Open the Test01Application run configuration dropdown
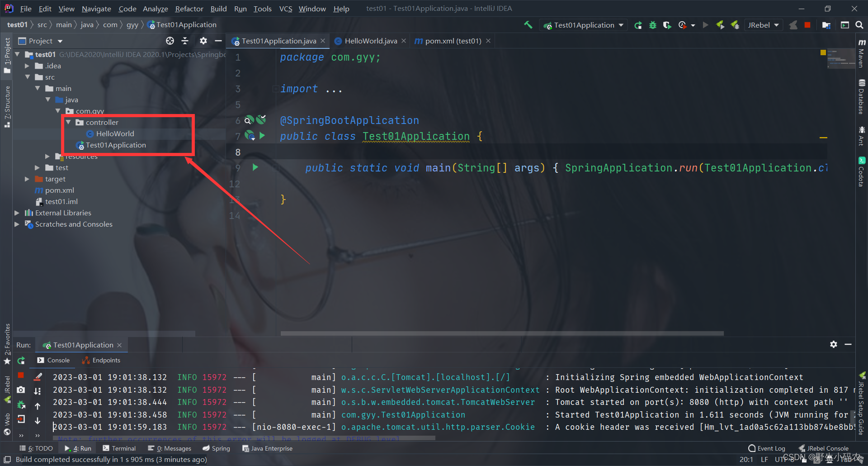Screen dimensions: 868x466 tap(584, 25)
